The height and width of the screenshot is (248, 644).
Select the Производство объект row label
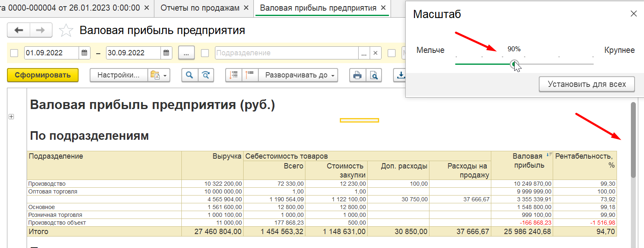point(57,223)
